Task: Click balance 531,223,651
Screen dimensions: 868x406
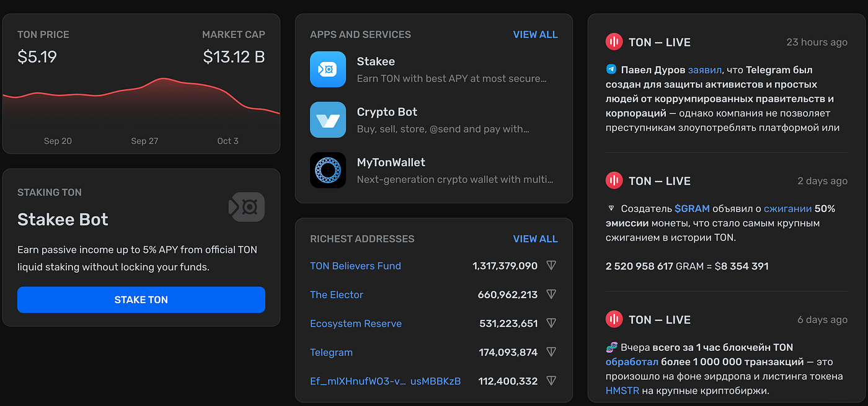Action: [x=508, y=324]
